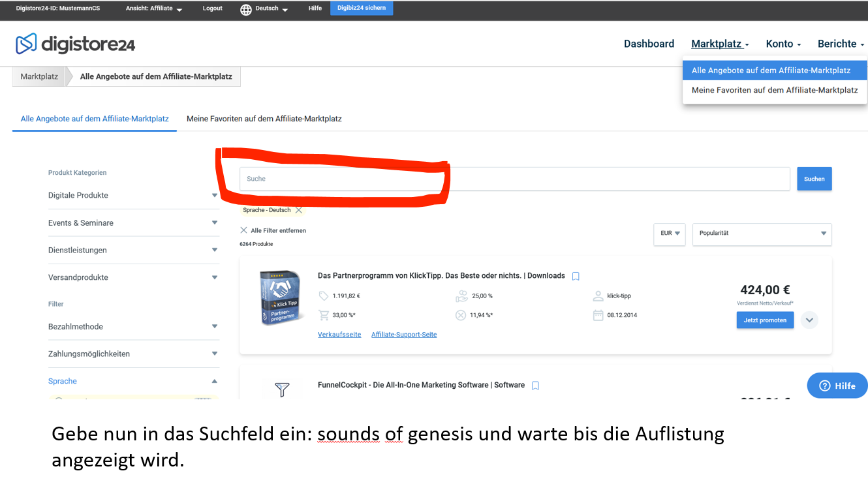Open the Verkaufsseite link

click(x=339, y=335)
